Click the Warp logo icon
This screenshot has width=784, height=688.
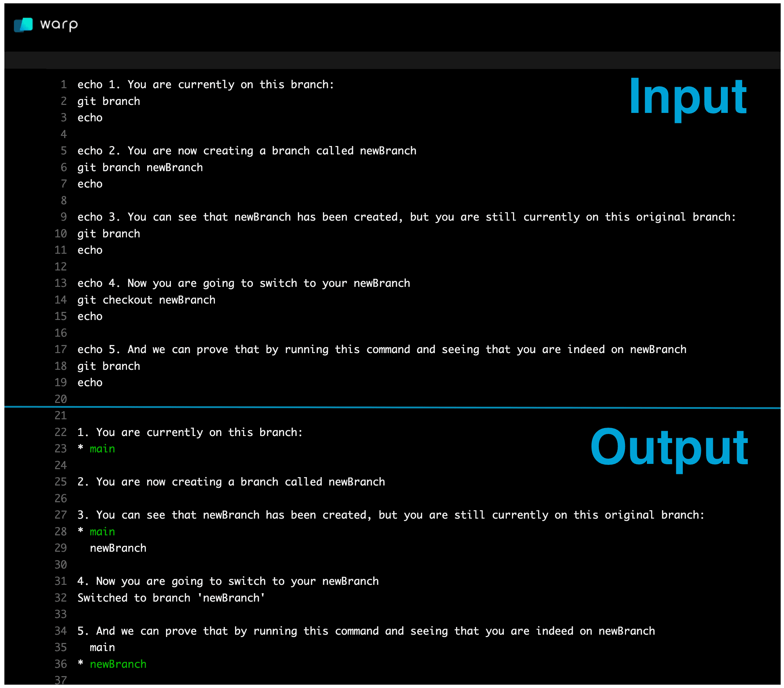23,25
